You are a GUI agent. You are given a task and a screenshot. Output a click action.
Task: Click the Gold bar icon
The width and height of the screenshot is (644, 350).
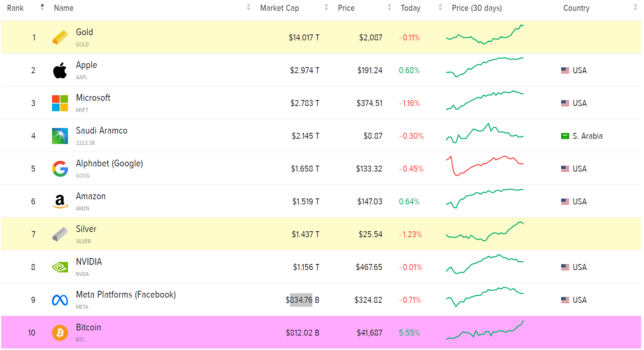60,38
